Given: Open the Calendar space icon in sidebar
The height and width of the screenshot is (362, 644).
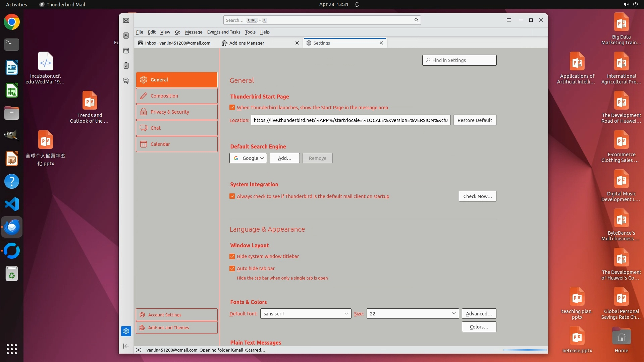Looking at the screenshot, I should coord(126,51).
